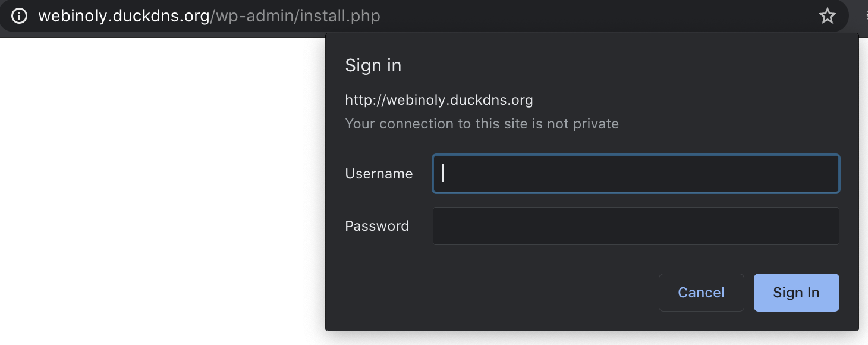Focus the Username input field
868x345 pixels.
pyautogui.click(x=636, y=174)
